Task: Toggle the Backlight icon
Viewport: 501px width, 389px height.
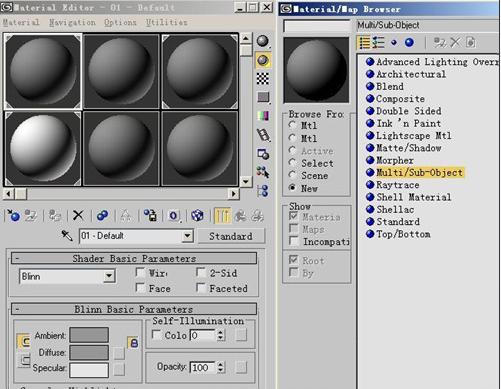Action: (x=263, y=60)
